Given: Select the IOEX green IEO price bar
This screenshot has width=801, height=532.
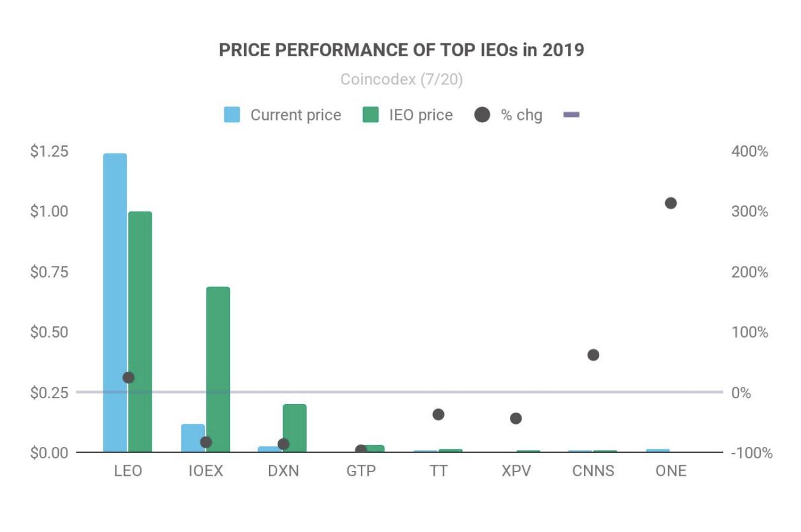Looking at the screenshot, I should [218, 369].
